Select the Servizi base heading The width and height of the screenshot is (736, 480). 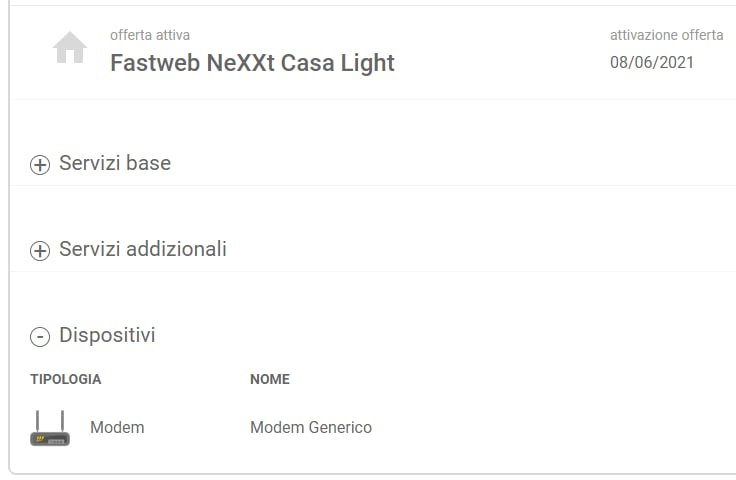[x=115, y=163]
